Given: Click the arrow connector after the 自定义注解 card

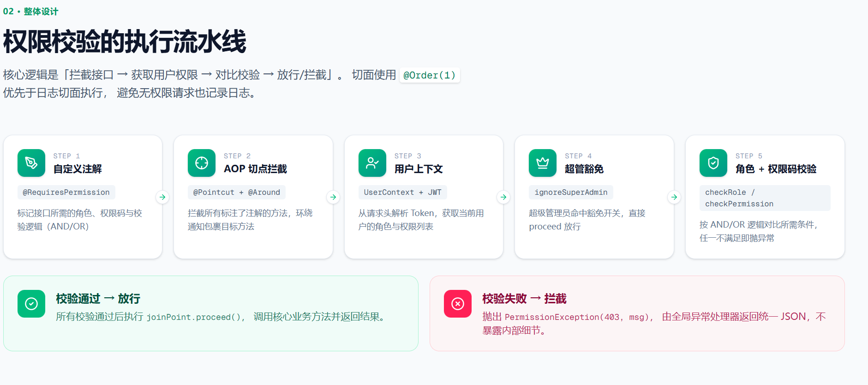Looking at the screenshot, I should tap(162, 197).
